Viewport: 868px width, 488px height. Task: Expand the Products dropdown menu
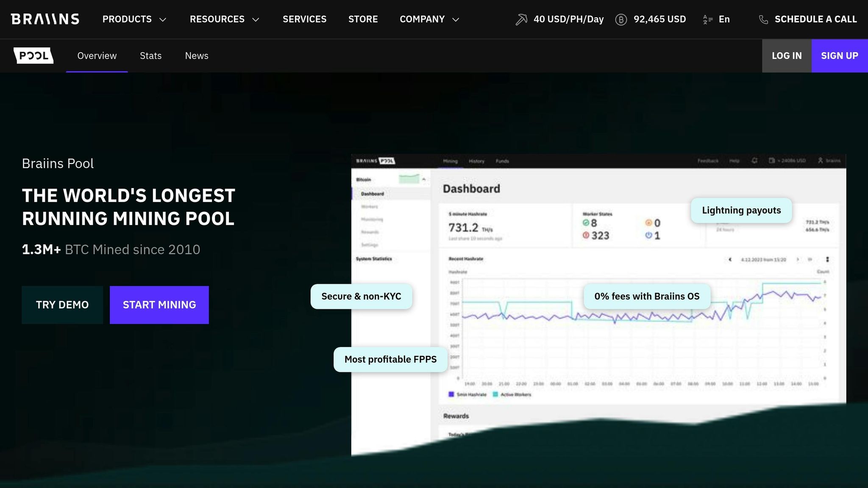[x=134, y=19]
